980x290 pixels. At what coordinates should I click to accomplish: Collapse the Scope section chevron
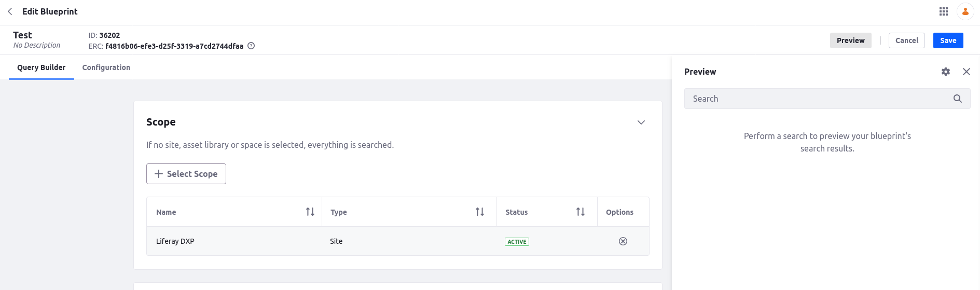pos(641,122)
